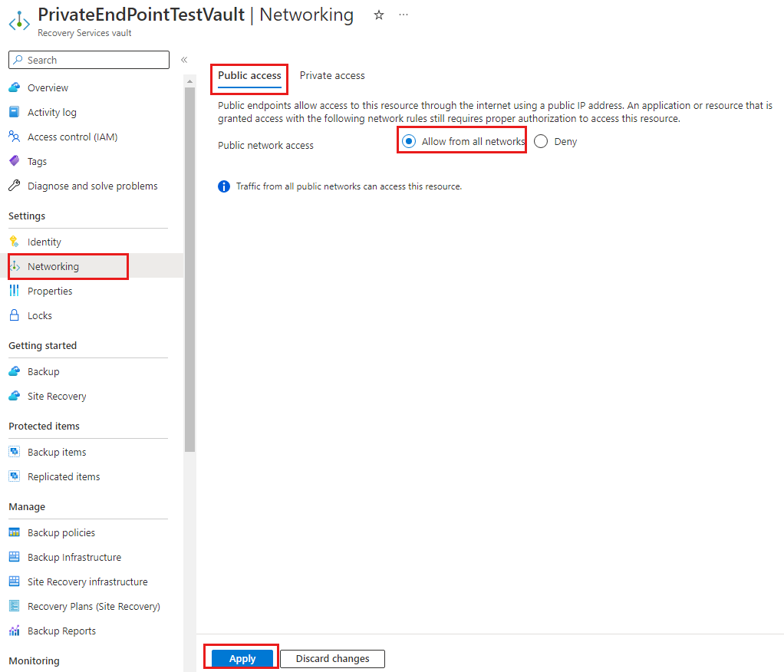Open Backup under Getting started

click(44, 371)
